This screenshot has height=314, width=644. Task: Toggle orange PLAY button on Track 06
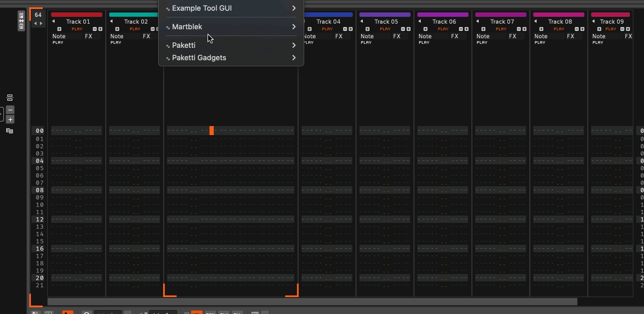443,29
